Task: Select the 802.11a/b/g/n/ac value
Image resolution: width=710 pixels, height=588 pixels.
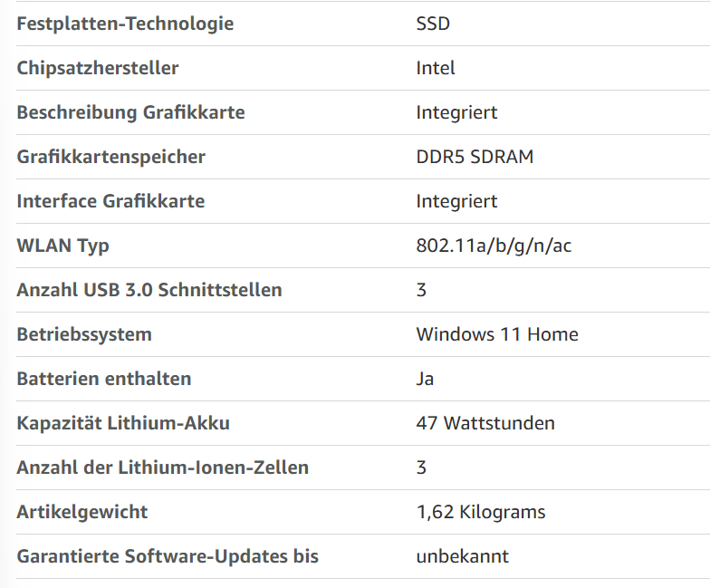Action: [x=494, y=246]
